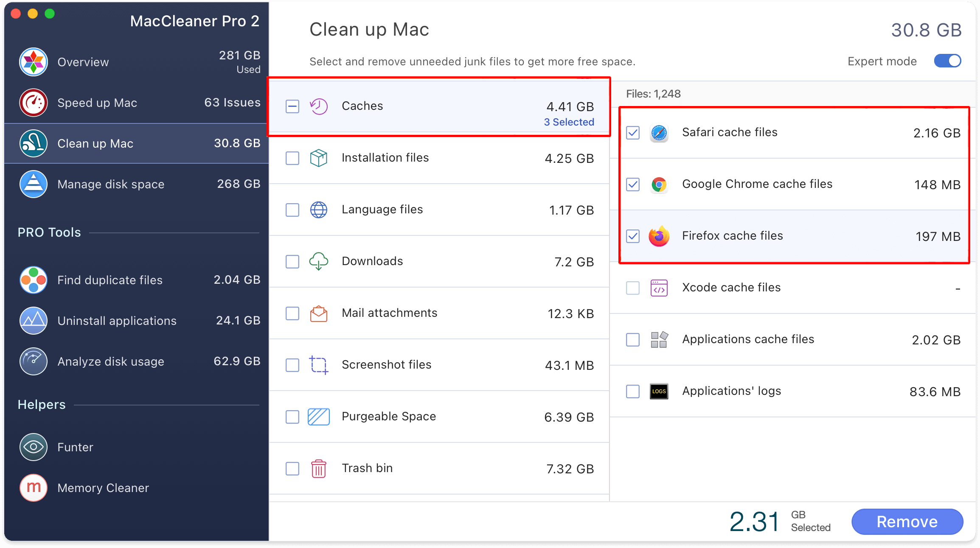
Task: Select the Language files label
Action: (382, 210)
